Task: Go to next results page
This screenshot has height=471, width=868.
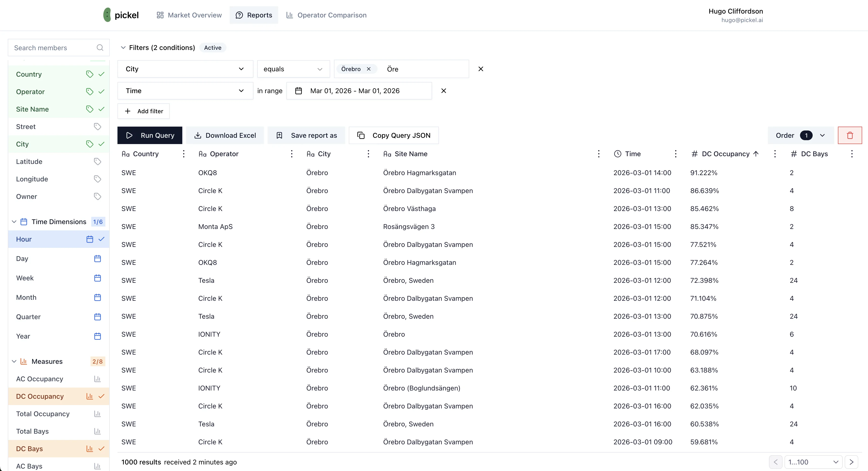Action: pos(851,462)
